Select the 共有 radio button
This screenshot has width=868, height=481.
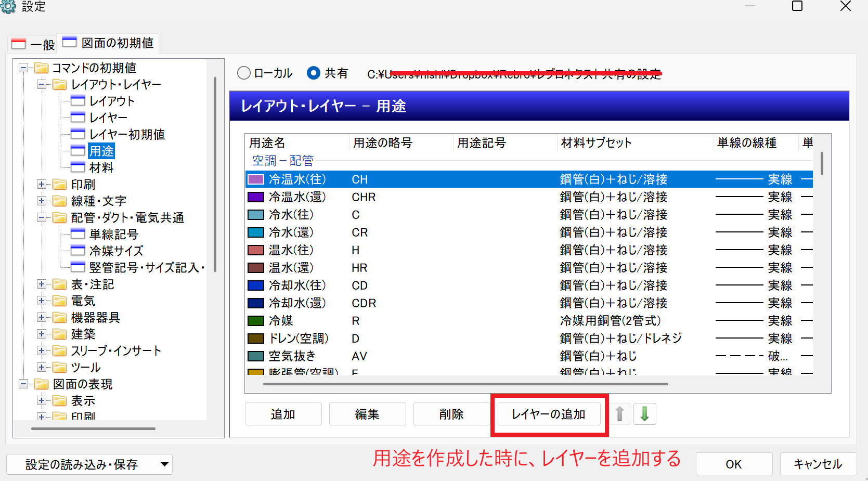[x=314, y=73]
